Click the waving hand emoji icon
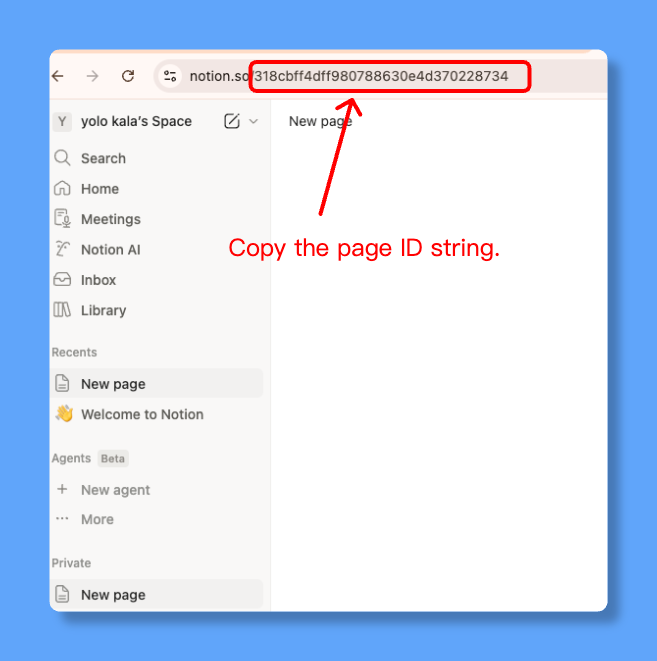Image resolution: width=657 pixels, height=661 pixels. point(64,414)
